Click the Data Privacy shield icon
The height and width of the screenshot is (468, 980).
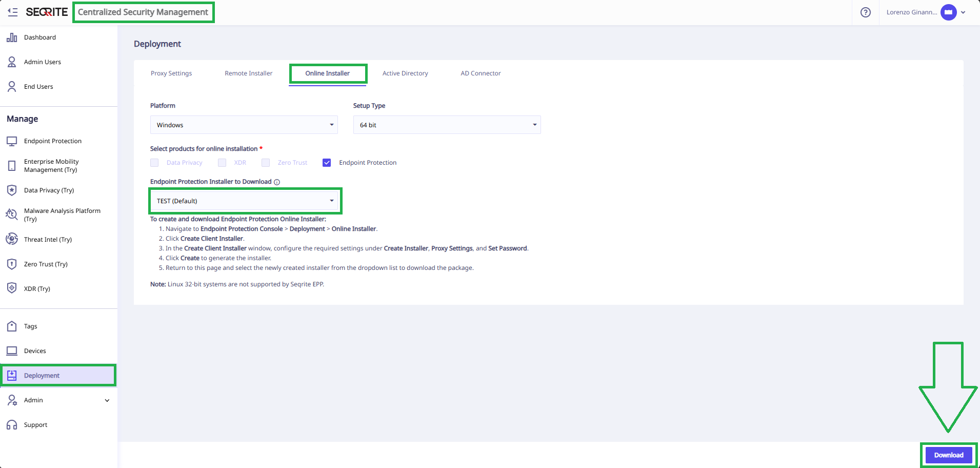[12, 190]
